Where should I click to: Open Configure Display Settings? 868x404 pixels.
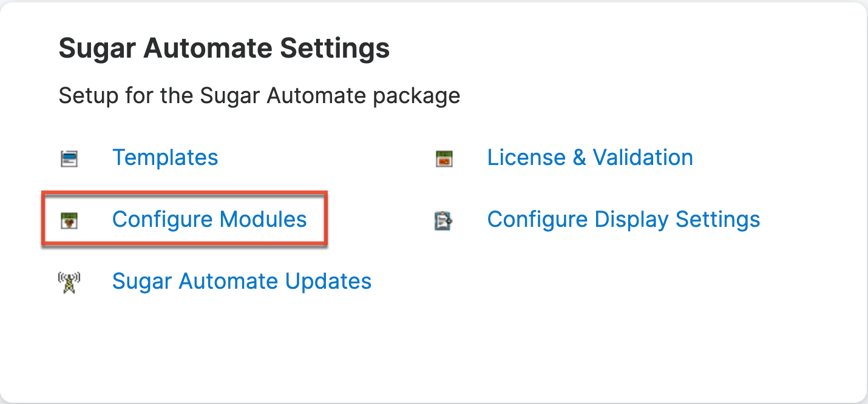coord(623,220)
